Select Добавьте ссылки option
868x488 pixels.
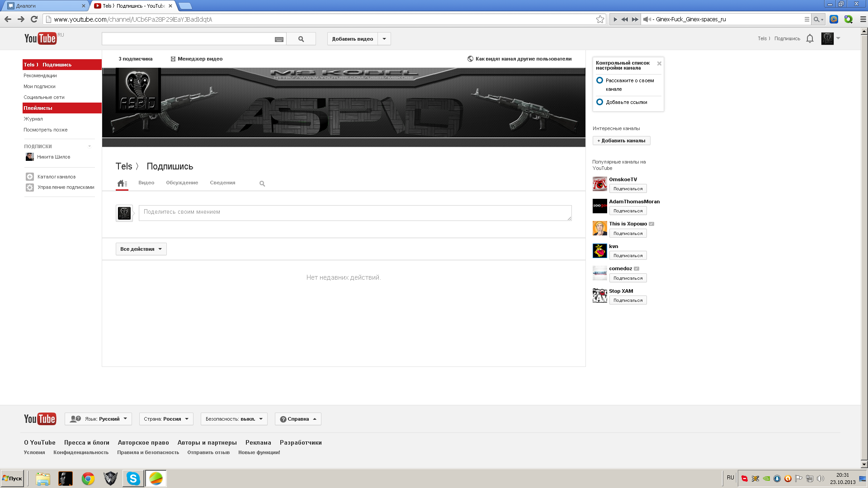click(x=622, y=102)
